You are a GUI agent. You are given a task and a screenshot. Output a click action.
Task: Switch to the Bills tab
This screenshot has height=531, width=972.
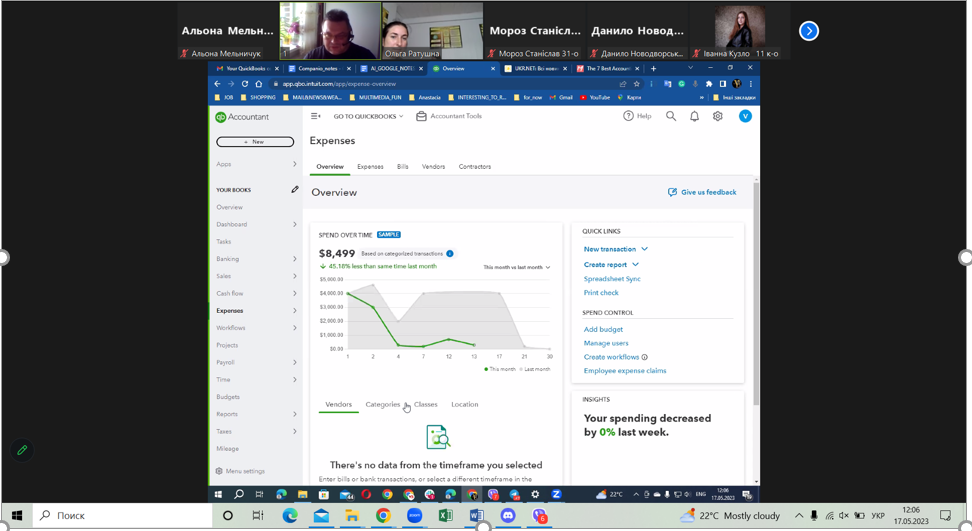pyautogui.click(x=403, y=167)
